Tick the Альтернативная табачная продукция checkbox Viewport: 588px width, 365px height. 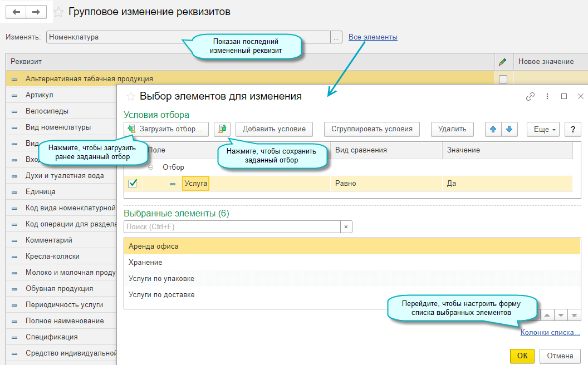coord(503,79)
